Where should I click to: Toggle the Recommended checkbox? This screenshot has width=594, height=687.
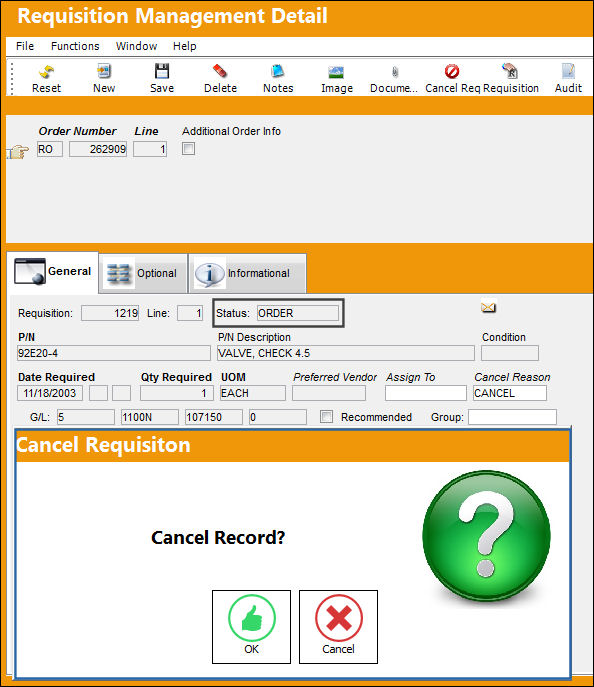pyautogui.click(x=326, y=417)
